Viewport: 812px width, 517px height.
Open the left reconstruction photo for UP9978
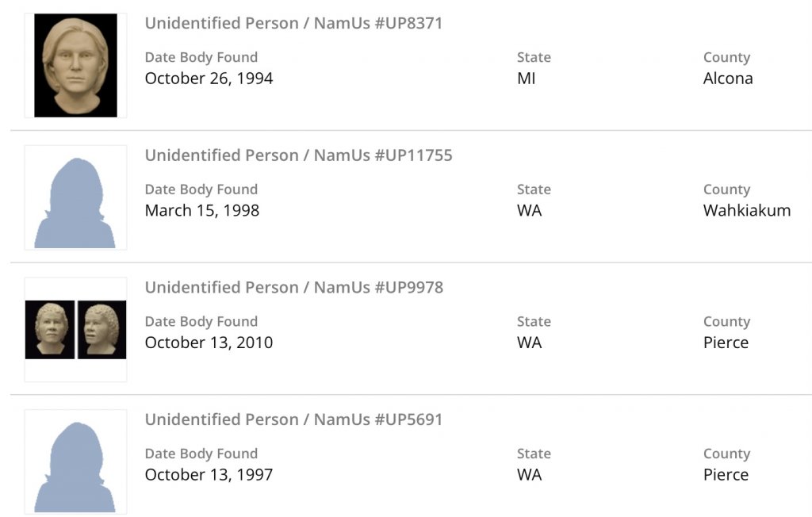tap(50, 329)
